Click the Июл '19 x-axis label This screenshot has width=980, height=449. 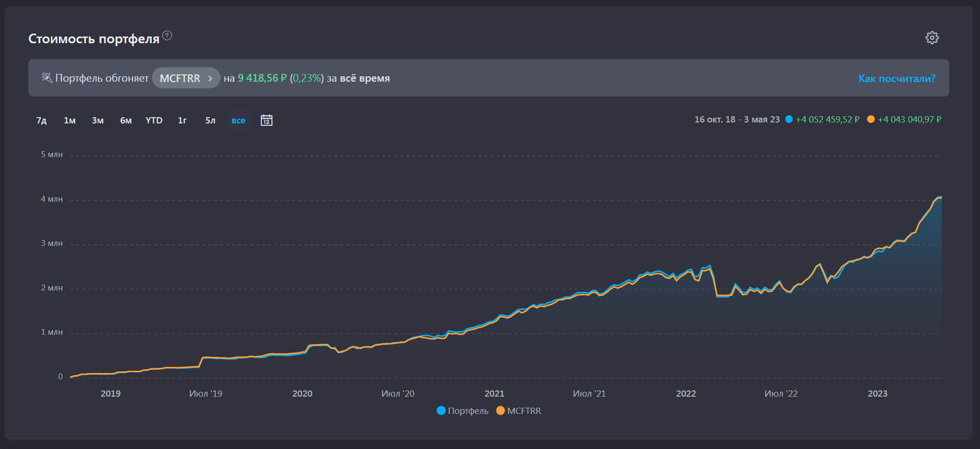pos(206,393)
